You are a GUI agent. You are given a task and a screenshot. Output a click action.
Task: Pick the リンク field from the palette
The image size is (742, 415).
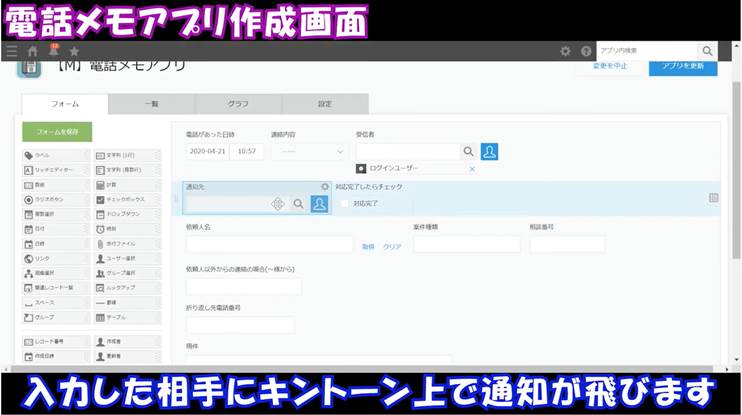[56, 258]
